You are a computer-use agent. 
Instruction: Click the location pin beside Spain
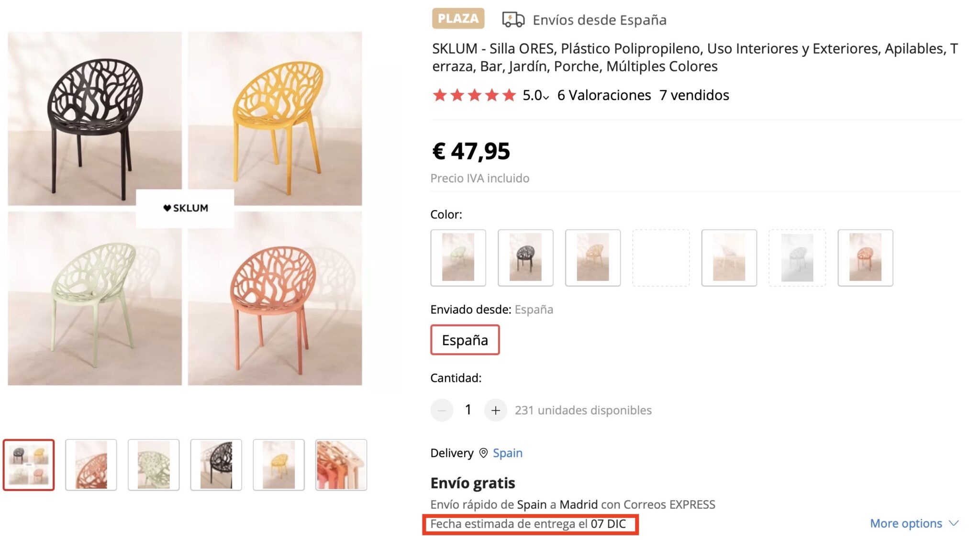(x=482, y=453)
